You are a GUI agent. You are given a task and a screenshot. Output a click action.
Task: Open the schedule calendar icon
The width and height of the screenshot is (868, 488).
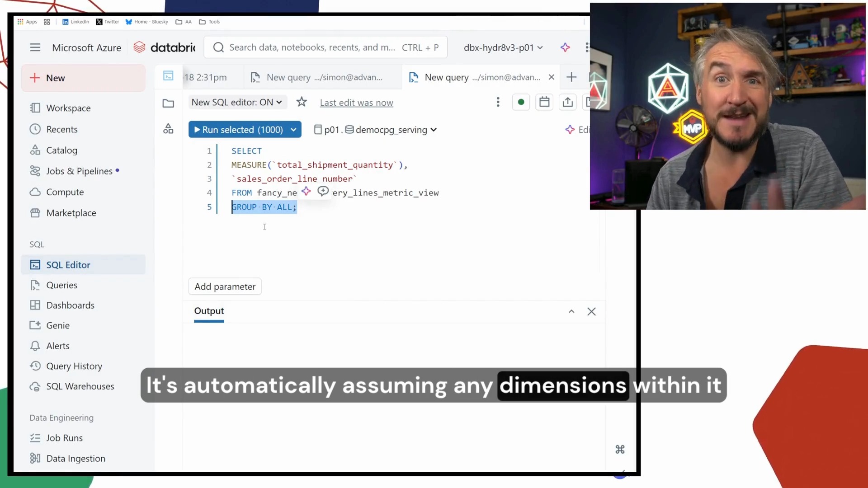click(x=544, y=102)
